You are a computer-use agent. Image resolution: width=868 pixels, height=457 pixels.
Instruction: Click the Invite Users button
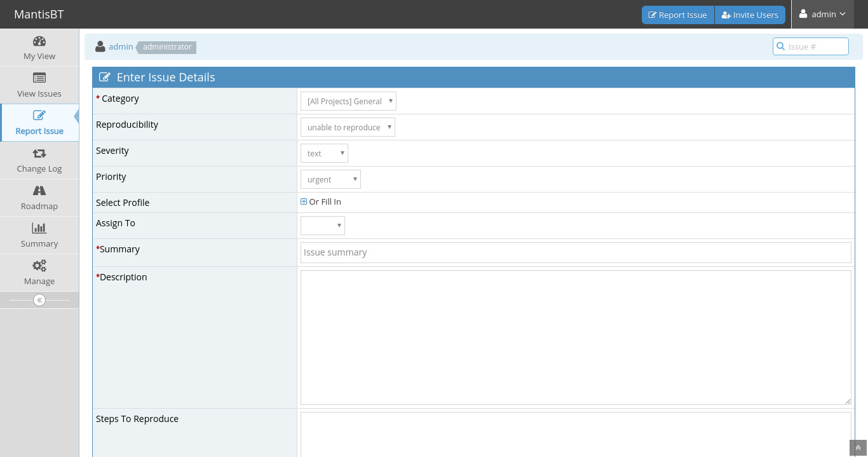(750, 15)
